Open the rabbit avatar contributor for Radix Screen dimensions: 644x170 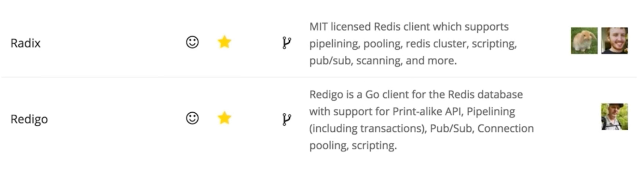[584, 40]
